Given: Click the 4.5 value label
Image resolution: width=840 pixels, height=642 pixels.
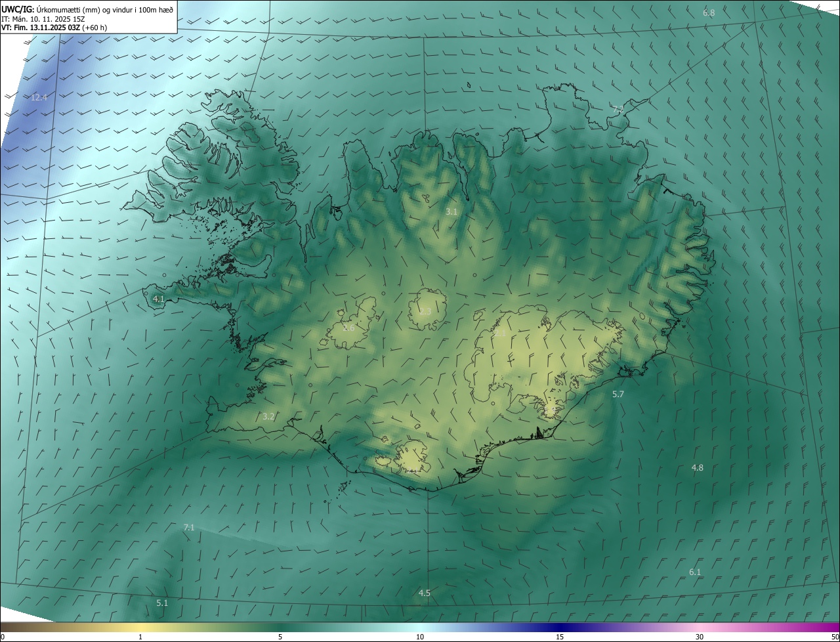Looking at the screenshot, I should (x=425, y=593).
